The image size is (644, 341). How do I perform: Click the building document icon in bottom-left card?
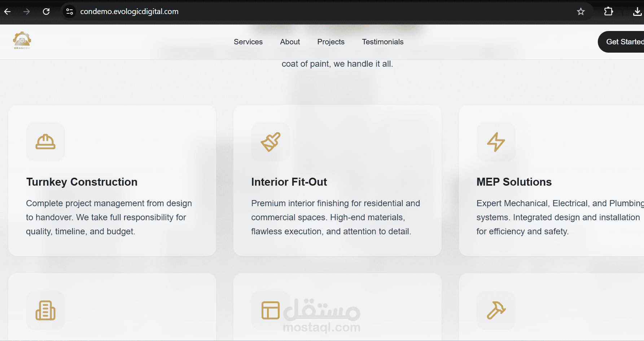tap(45, 310)
